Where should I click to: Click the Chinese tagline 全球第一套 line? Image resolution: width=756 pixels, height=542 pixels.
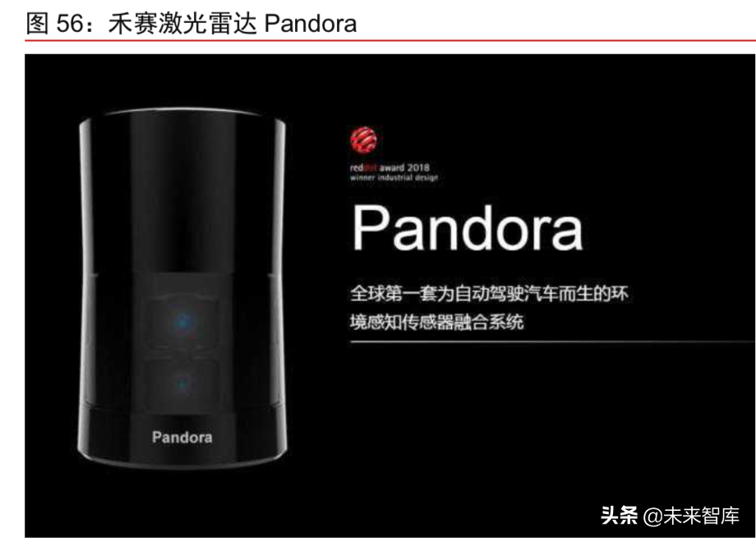click(490, 293)
